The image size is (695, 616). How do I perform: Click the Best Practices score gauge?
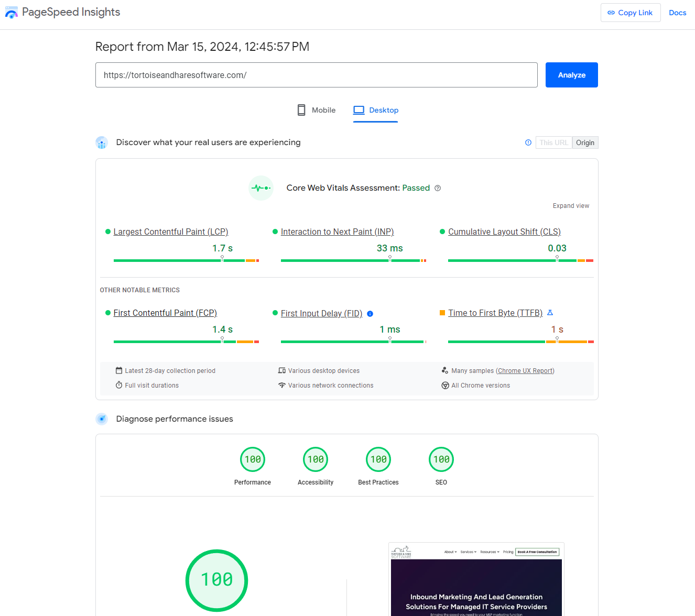click(x=378, y=460)
